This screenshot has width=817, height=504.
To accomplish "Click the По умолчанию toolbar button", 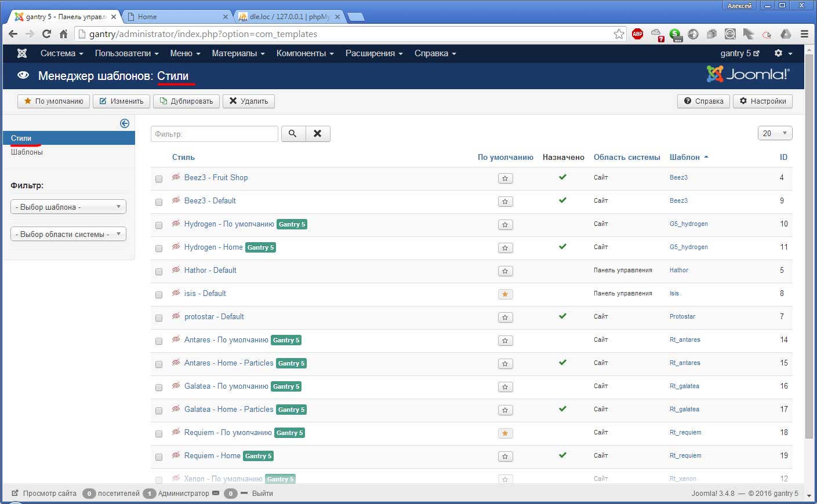I will [x=54, y=101].
